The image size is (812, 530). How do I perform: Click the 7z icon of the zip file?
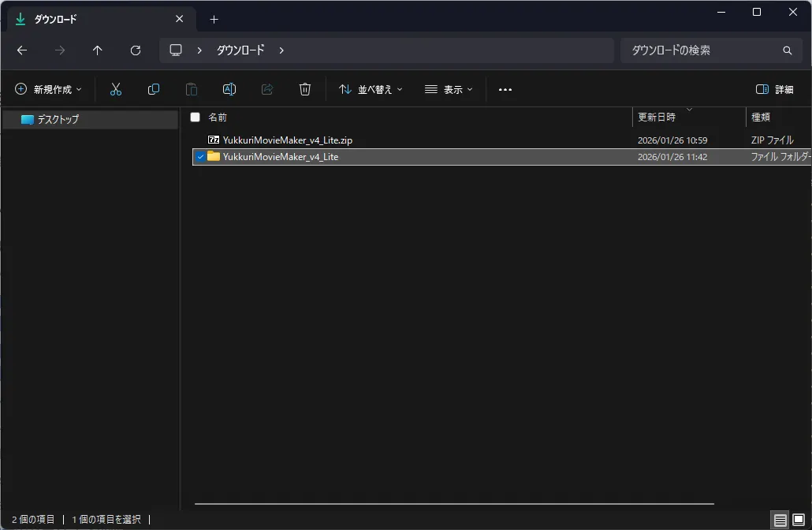point(214,140)
